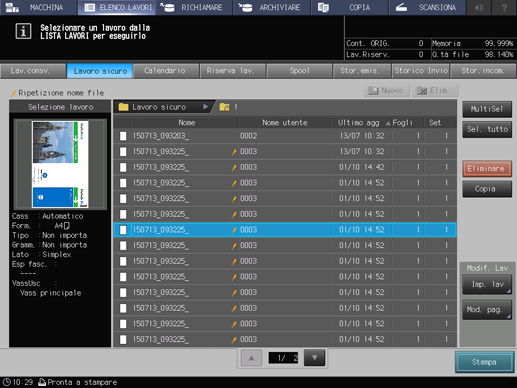Image resolution: width=517 pixels, height=388 pixels.
Task: Open the Stor.emis. tab
Action: point(362,71)
